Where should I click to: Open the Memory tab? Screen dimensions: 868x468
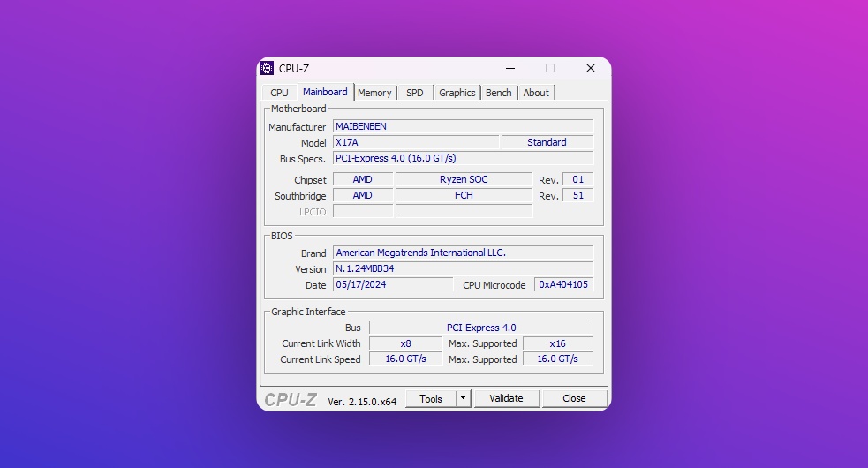pos(374,93)
